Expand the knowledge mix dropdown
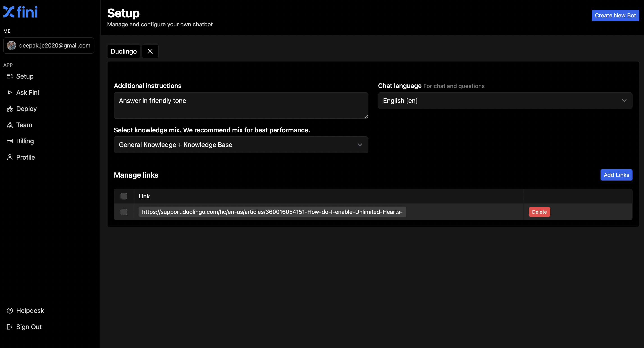 click(x=241, y=145)
